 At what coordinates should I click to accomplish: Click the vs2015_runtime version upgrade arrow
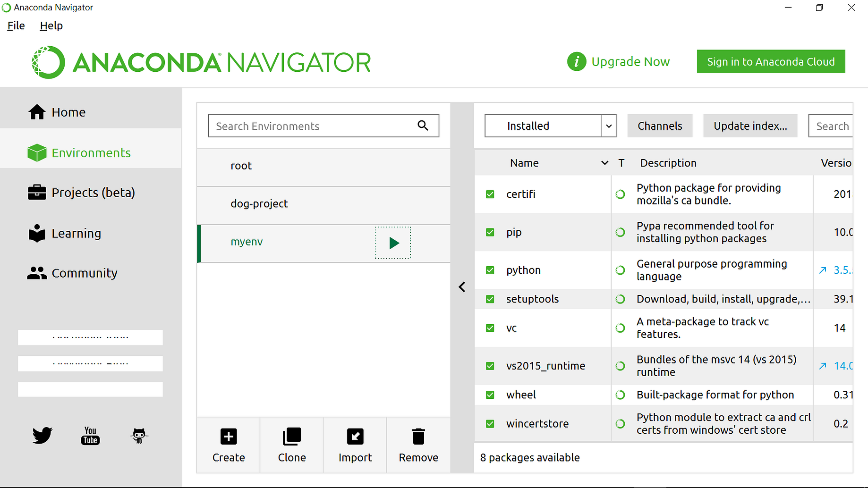(x=823, y=366)
